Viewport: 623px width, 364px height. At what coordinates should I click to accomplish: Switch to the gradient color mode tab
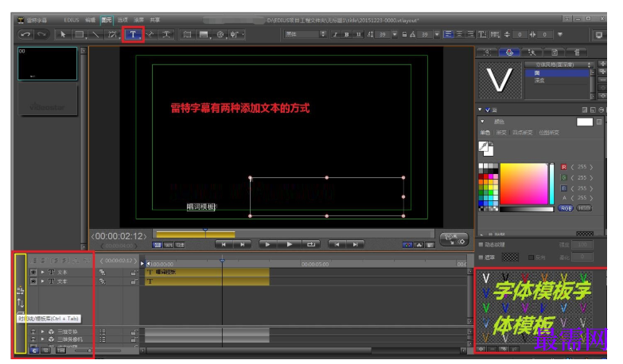click(501, 133)
